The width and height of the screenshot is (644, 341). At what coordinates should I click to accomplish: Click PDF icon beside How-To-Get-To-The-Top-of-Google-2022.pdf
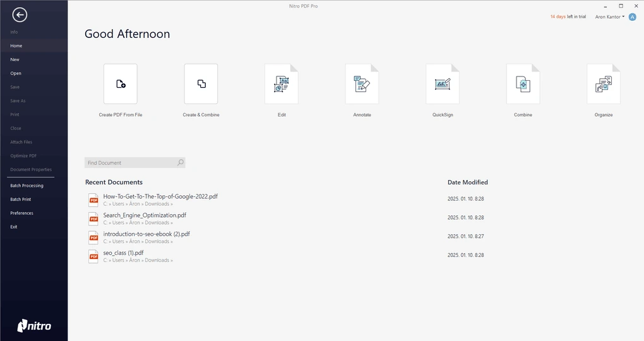[x=93, y=200]
